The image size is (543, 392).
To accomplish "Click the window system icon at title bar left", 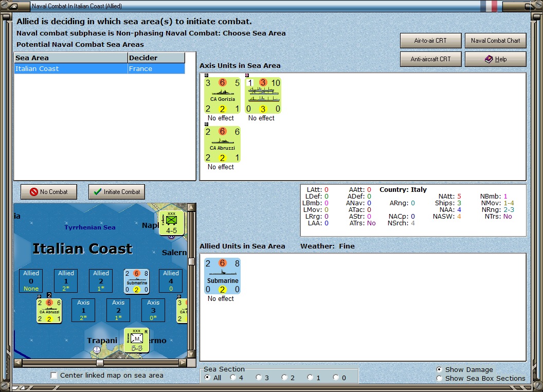I will pos(13,6).
